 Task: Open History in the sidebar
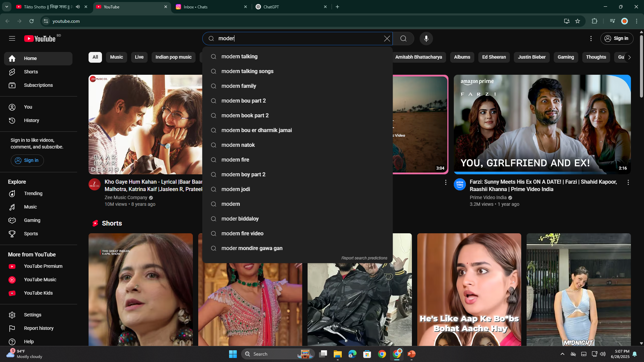(x=38, y=120)
